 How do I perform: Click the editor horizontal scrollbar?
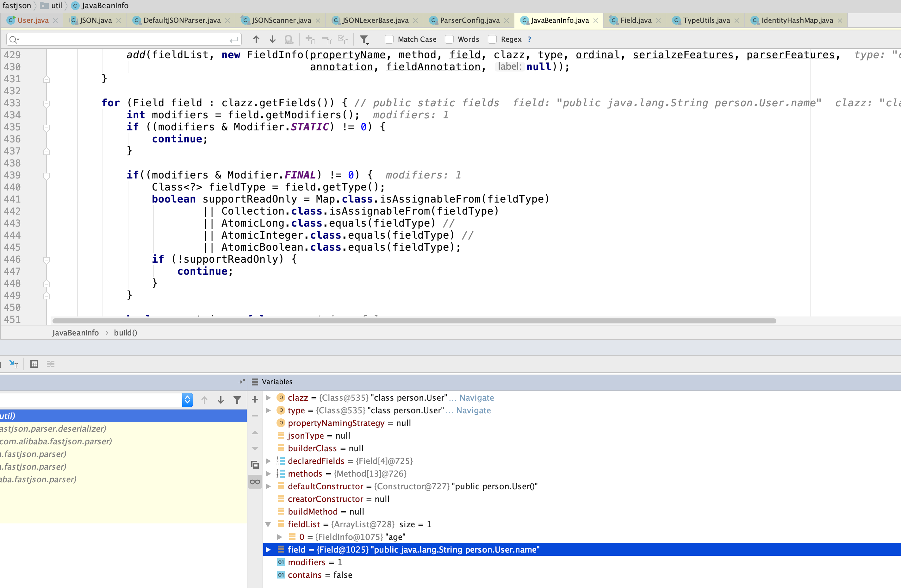tap(414, 321)
